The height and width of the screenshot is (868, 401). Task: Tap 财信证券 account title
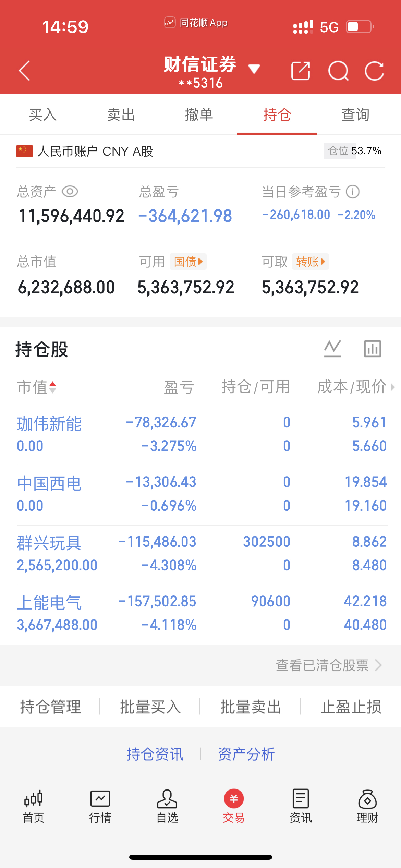[x=200, y=64]
